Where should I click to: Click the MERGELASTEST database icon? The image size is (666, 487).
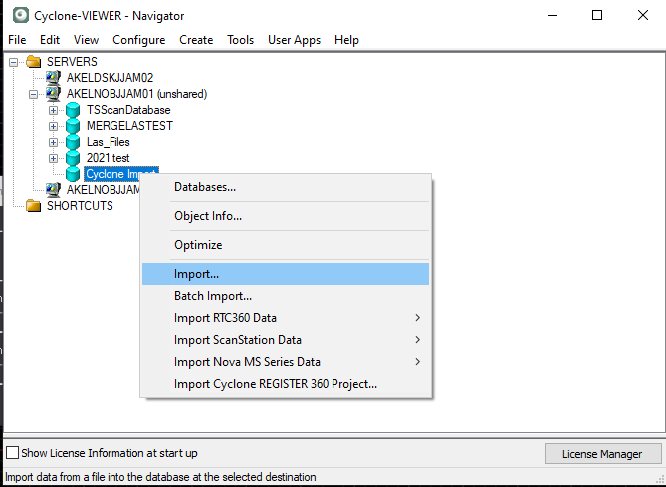point(74,126)
